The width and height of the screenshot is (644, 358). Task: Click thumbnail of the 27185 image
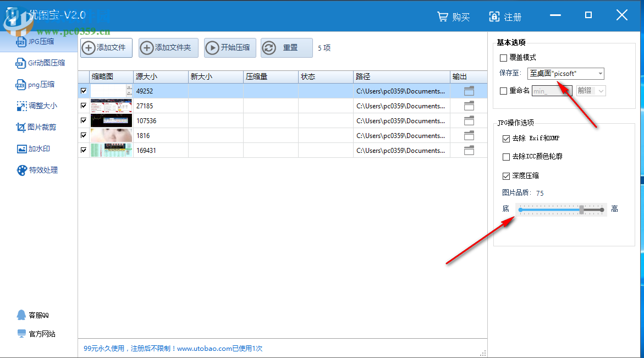[x=111, y=106]
